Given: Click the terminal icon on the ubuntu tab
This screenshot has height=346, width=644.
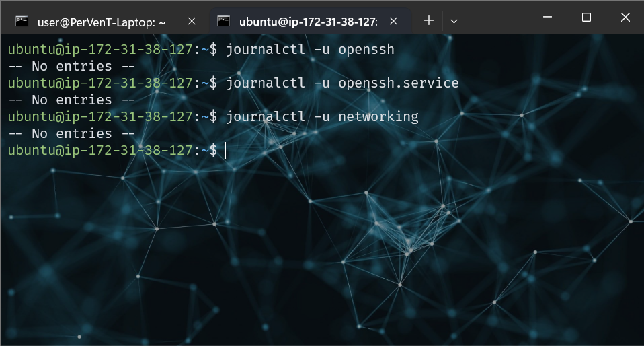Looking at the screenshot, I should (x=225, y=22).
